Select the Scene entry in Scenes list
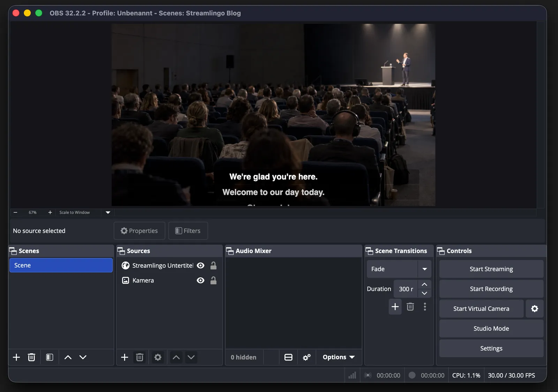This screenshot has height=392, width=558. pos(61,265)
